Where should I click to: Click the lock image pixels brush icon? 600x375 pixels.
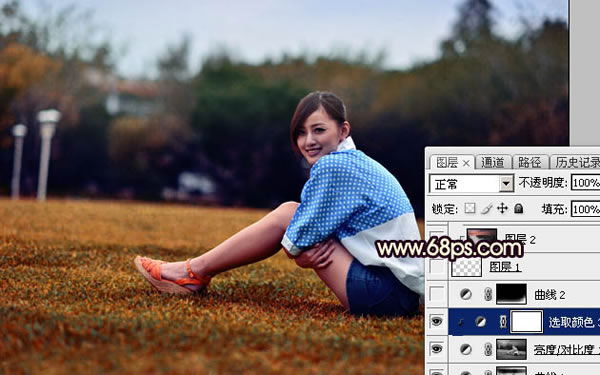click(x=486, y=209)
